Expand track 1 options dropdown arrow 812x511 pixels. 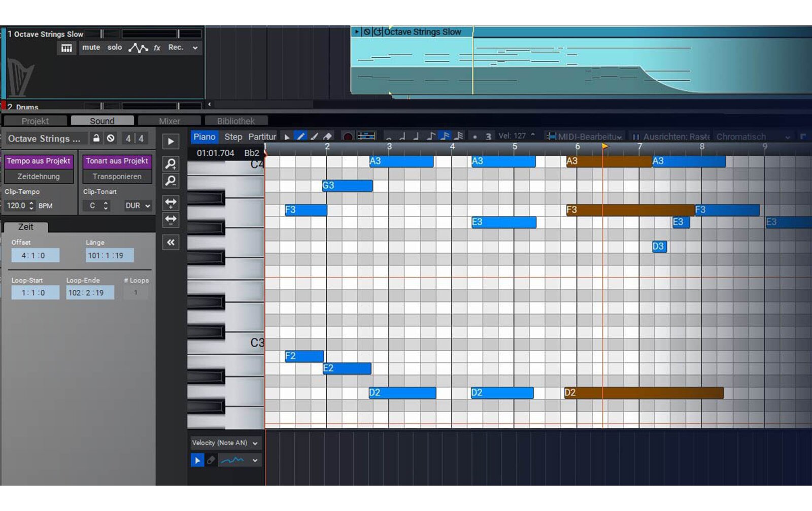pyautogui.click(x=195, y=48)
